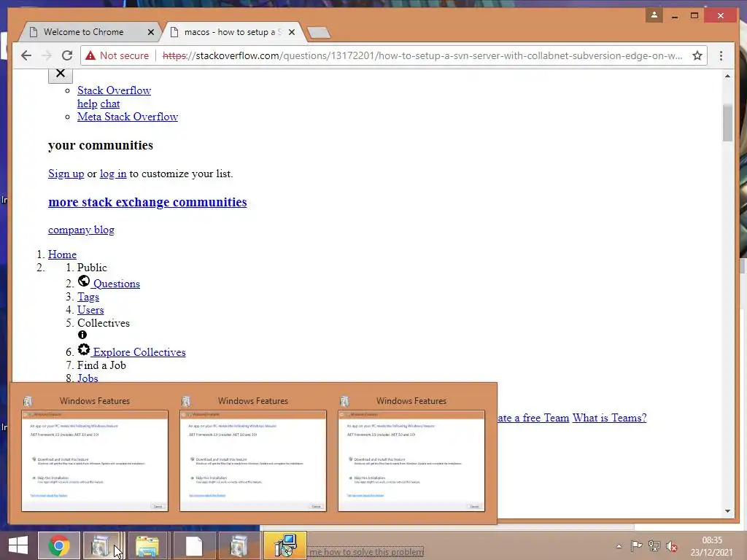747x560 pixels.
Task: Open the Meta Stack Overflow link
Action: click(x=128, y=117)
